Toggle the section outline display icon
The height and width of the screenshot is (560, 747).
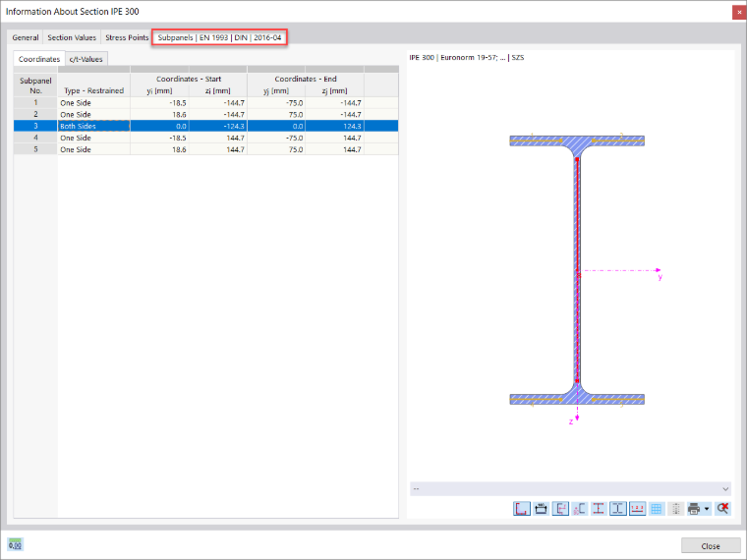coord(522,509)
